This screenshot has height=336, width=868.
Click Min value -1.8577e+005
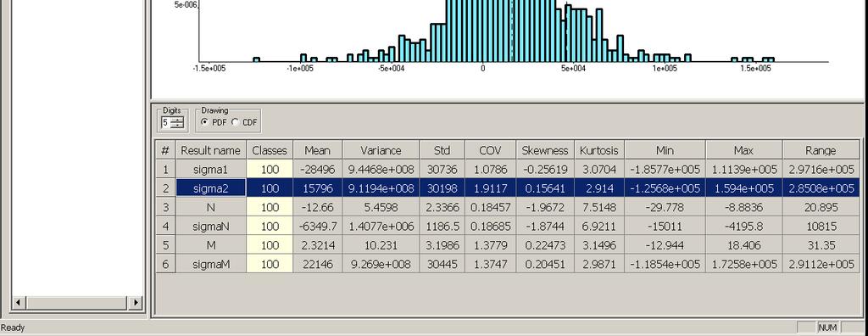665,170
